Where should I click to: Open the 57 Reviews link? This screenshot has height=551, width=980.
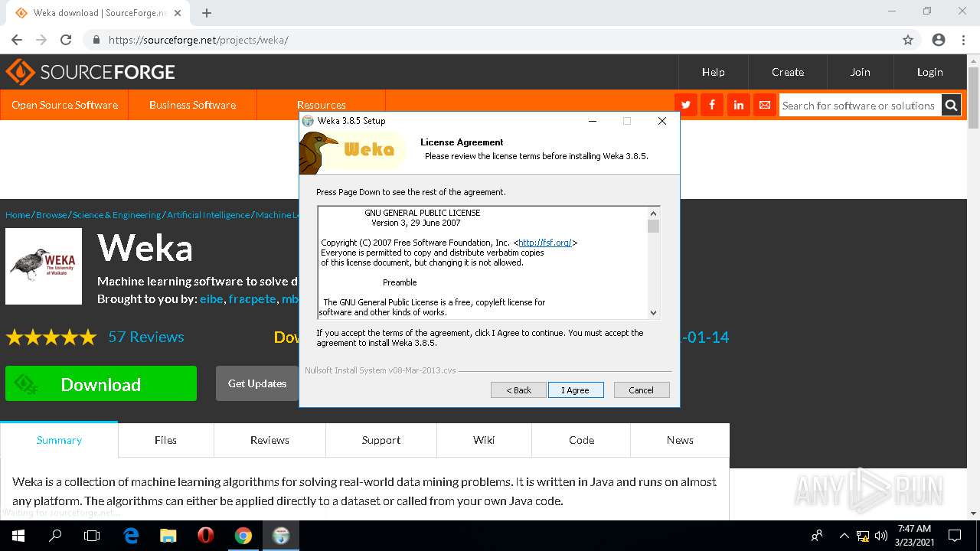coord(146,337)
